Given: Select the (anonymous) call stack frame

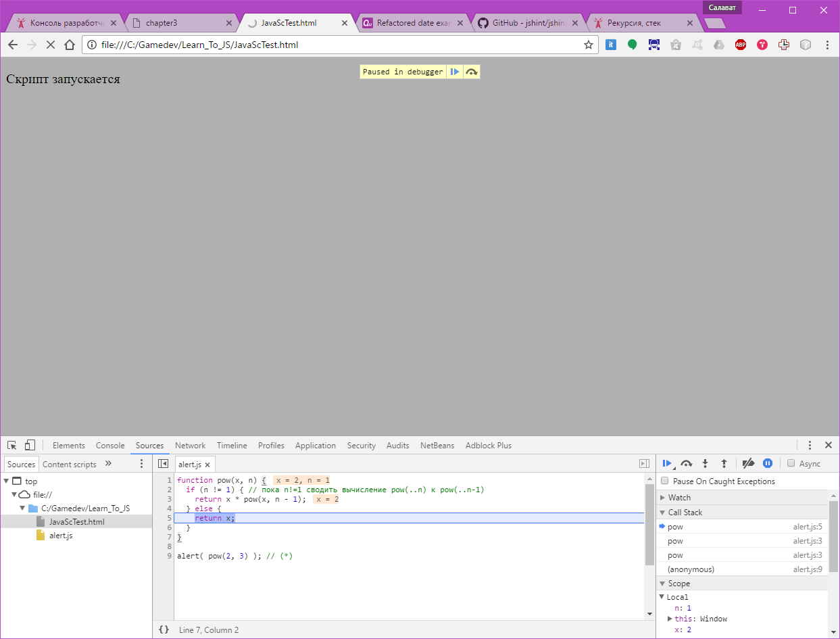Looking at the screenshot, I should (x=691, y=569).
